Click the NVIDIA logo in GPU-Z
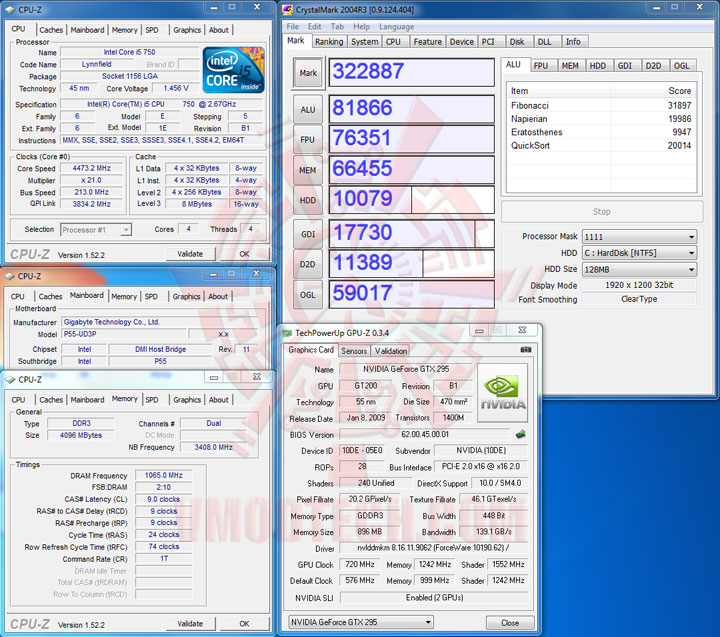This screenshot has height=637, width=720. (502, 393)
